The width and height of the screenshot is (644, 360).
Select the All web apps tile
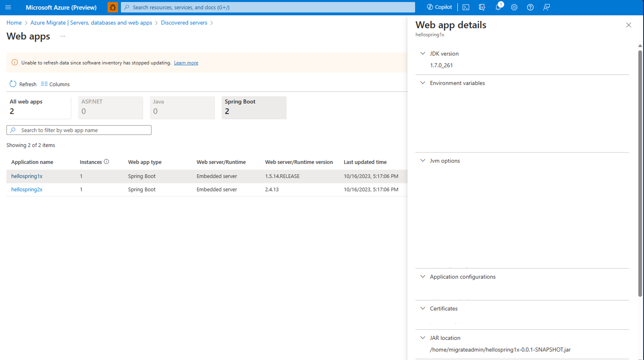tap(39, 107)
